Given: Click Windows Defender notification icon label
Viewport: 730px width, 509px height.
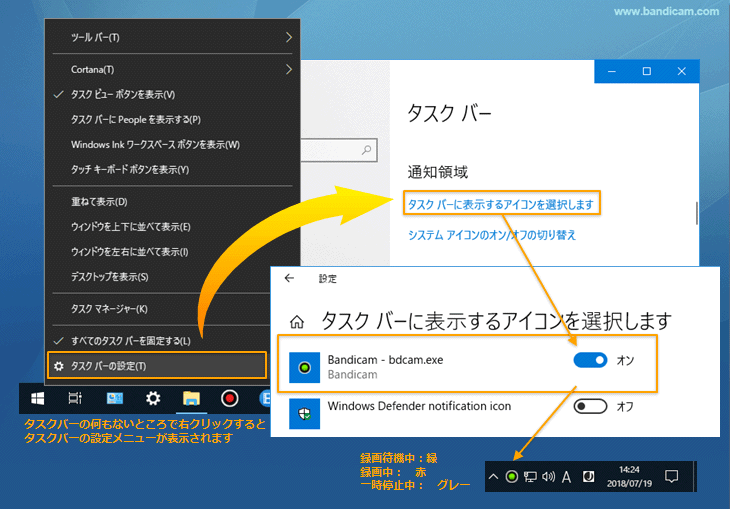Looking at the screenshot, I should click(x=419, y=406).
